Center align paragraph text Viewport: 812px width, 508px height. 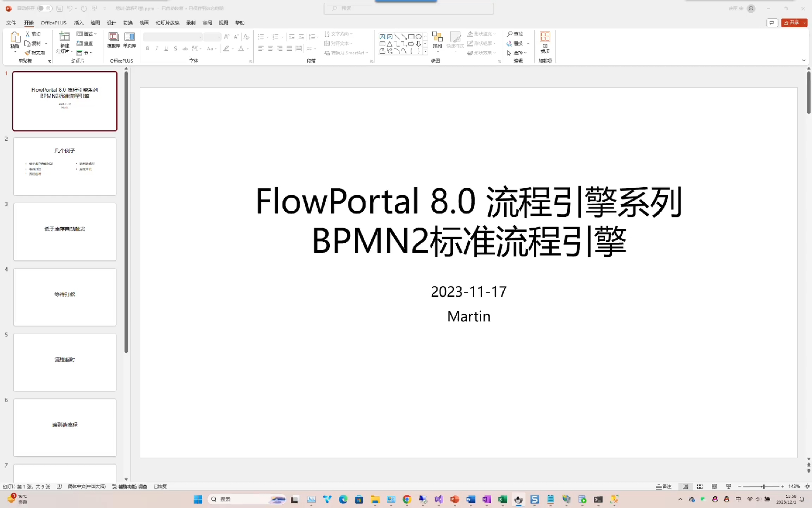click(x=270, y=48)
